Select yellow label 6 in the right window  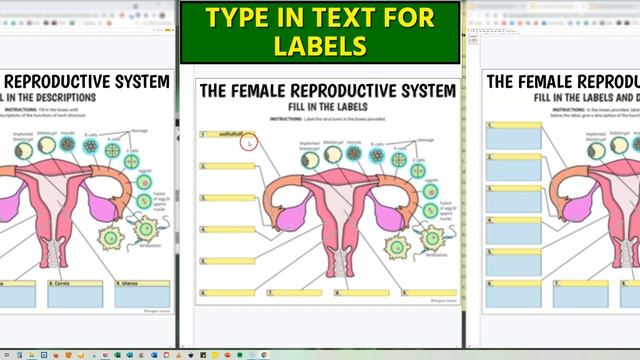[513, 283]
